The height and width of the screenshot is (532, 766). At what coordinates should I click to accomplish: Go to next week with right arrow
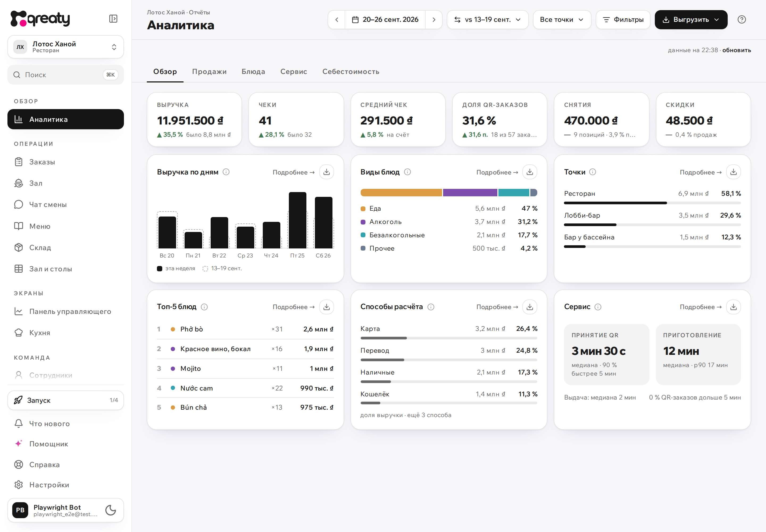point(434,20)
